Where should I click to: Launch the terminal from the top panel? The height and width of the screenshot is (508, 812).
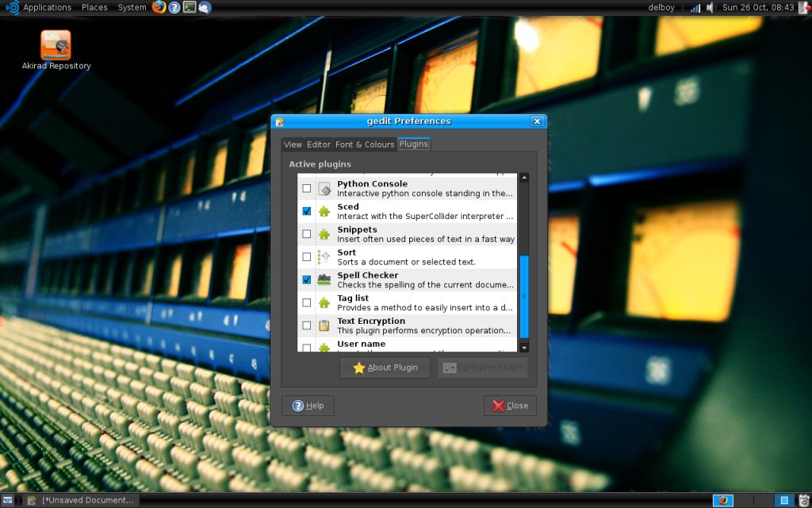pyautogui.click(x=190, y=7)
